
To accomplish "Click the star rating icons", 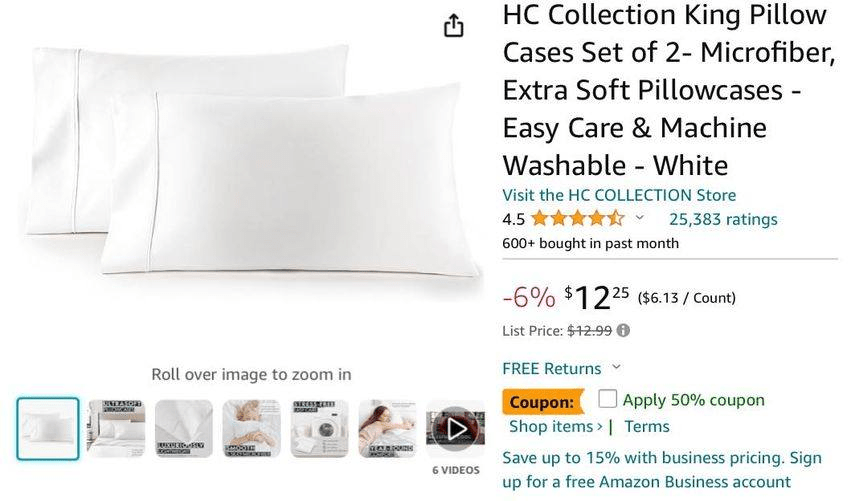I will point(578,219).
